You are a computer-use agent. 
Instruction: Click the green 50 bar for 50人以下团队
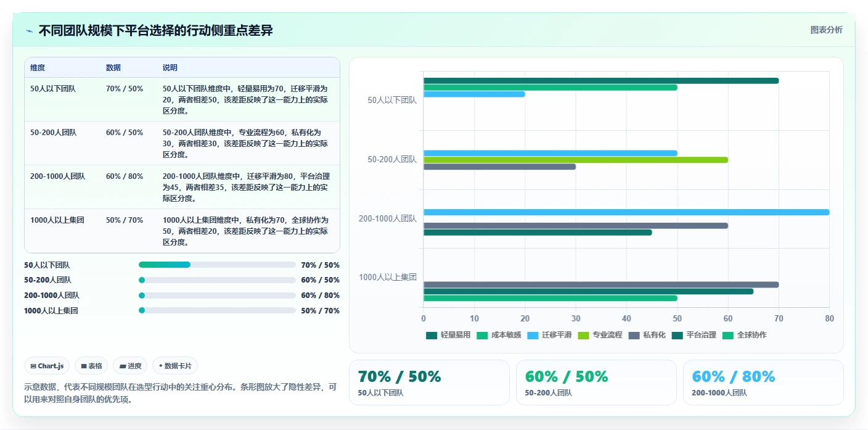click(551, 88)
